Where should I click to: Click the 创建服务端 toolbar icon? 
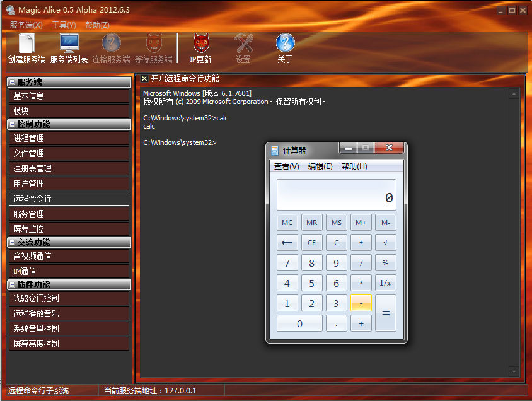pyautogui.click(x=26, y=44)
